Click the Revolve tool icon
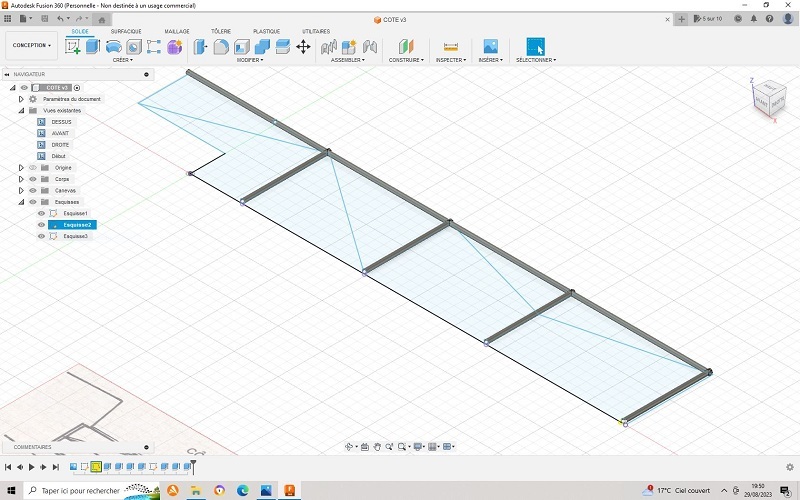 pyautogui.click(x=114, y=46)
